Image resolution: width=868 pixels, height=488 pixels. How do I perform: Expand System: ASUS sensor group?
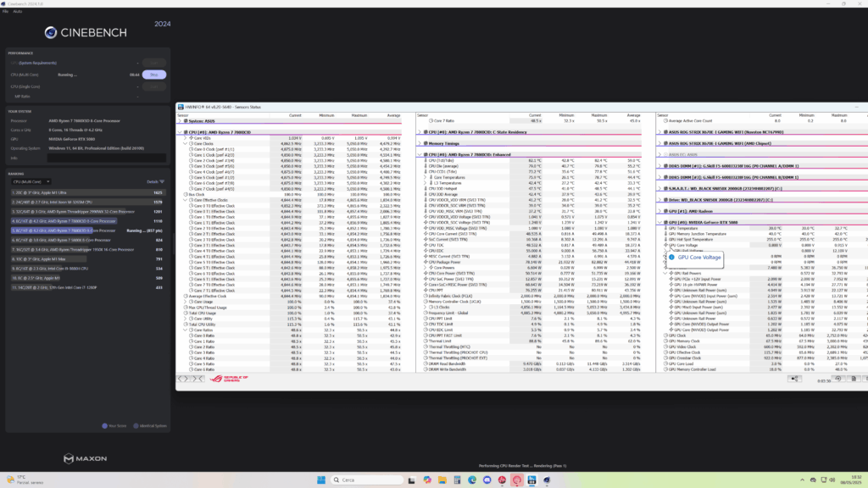click(x=180, y=120)
